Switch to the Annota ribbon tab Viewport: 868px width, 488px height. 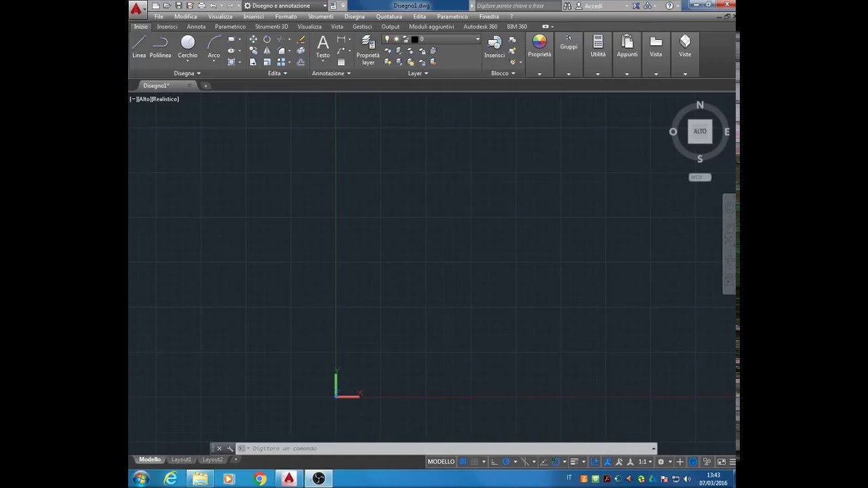point(196,26)
